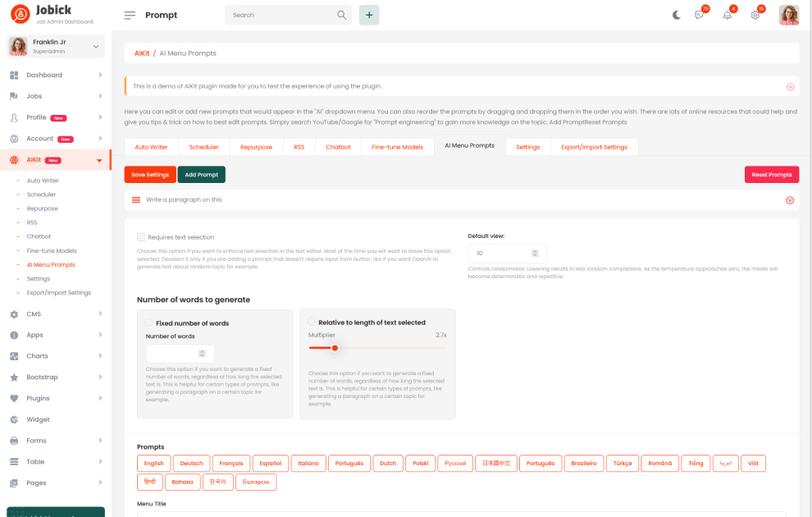Open the settings gear icon in header
The height and width of the screenshot is (517, 812).
tap(755, 15)
